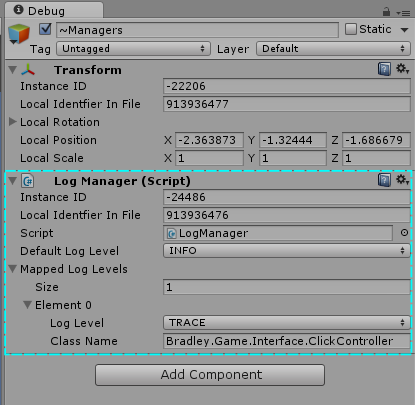Click Local Identfier field 913936476

[287, 215]
